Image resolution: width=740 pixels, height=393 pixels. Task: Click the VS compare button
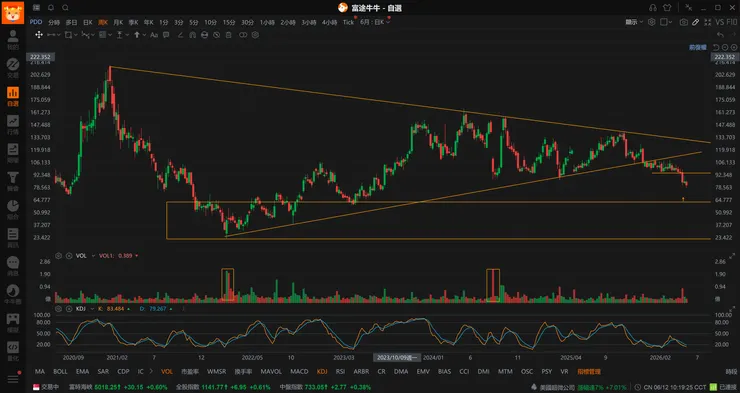(x=720, y=22)
